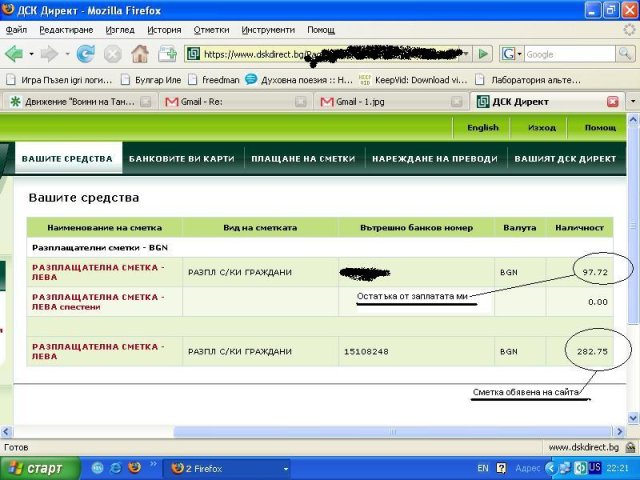Click the security padlock in status bar
Screen dimensions: 640x480
(630, 448)
